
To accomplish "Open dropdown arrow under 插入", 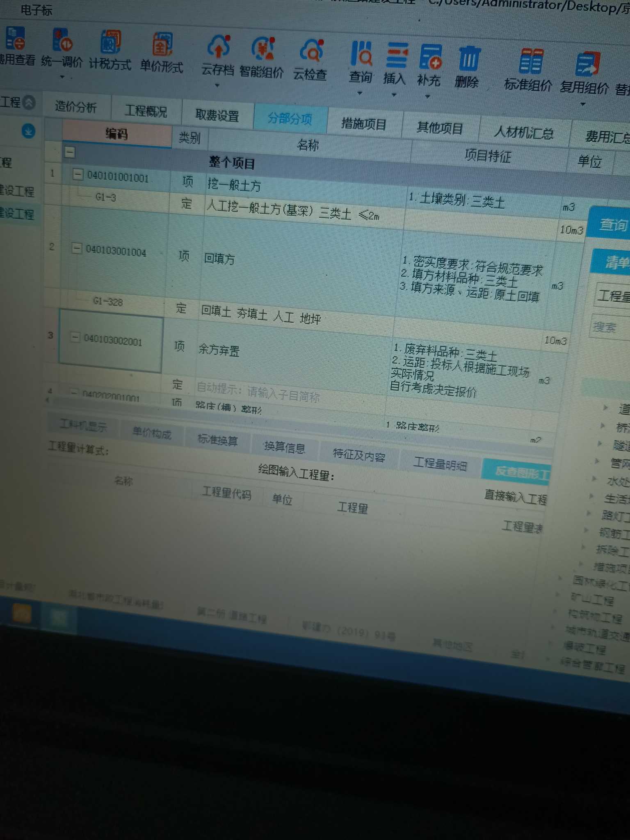I will pyautogui.click(x=394, y=95).
